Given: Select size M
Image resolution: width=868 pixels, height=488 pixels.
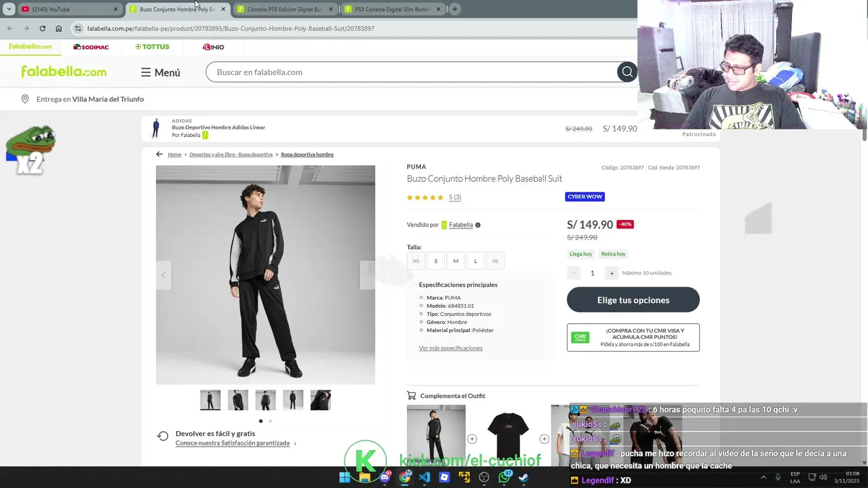Looking at the screenshot, I should click(x=456, y=261).
